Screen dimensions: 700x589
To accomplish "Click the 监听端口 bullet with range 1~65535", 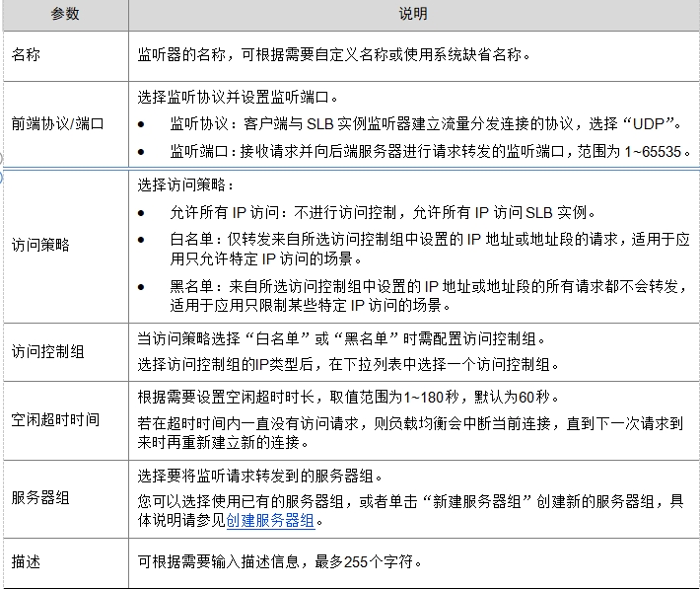I will (x=430, y=152).
